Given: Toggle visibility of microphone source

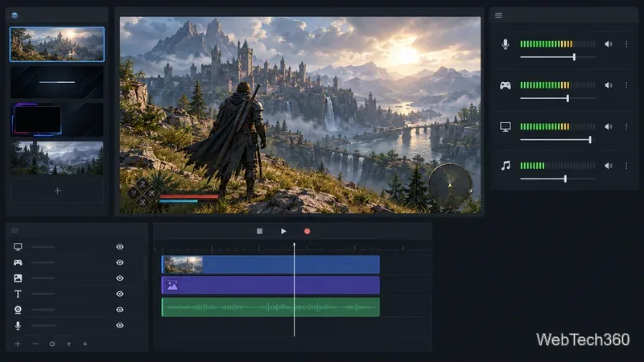Looking at the screenshot, I should pos(119,326).
